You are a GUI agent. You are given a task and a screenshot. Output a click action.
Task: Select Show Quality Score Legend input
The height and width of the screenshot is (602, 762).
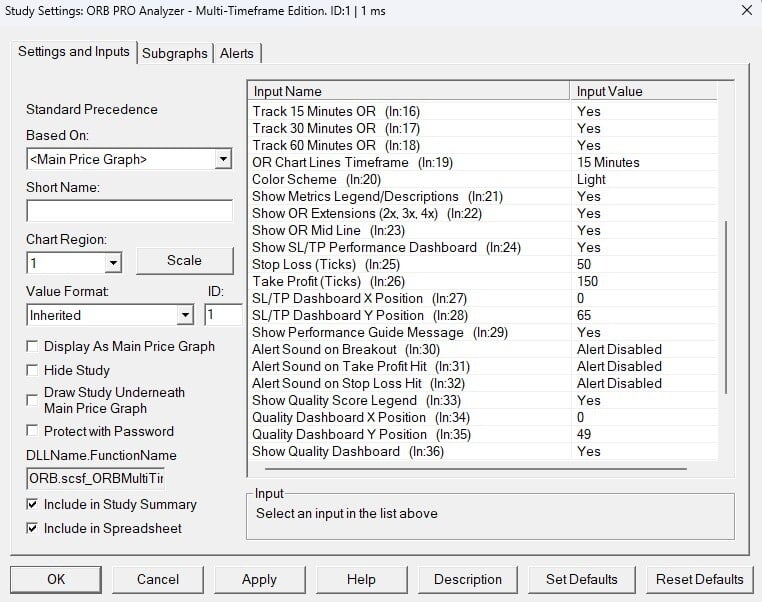pyautogui.click(x=484, y=400)
